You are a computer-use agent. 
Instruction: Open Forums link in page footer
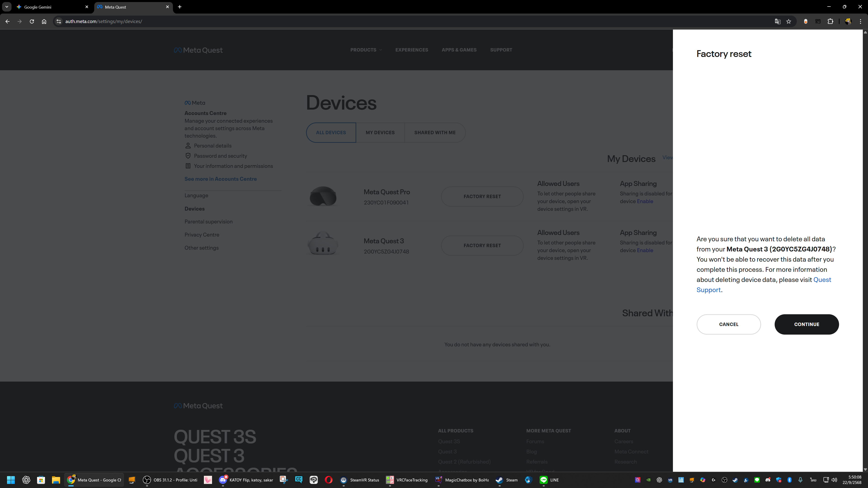535,441
